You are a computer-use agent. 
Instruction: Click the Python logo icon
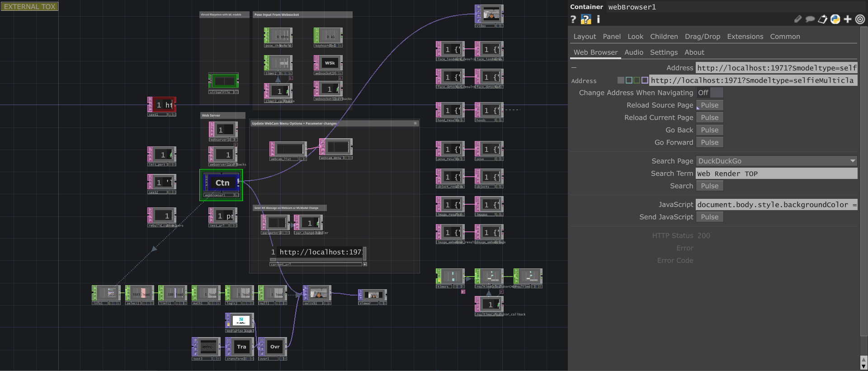click(x=835, y=19)
